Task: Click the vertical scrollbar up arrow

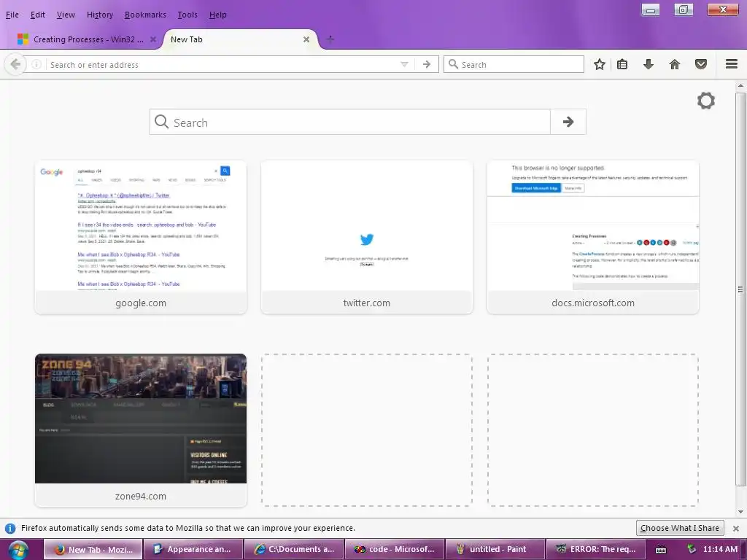Action: click(740, 86)
